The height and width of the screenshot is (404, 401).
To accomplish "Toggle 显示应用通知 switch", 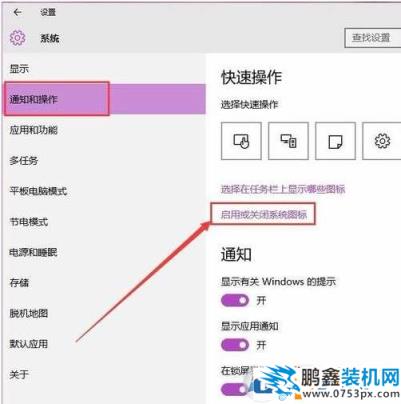I will pos(235,344).
